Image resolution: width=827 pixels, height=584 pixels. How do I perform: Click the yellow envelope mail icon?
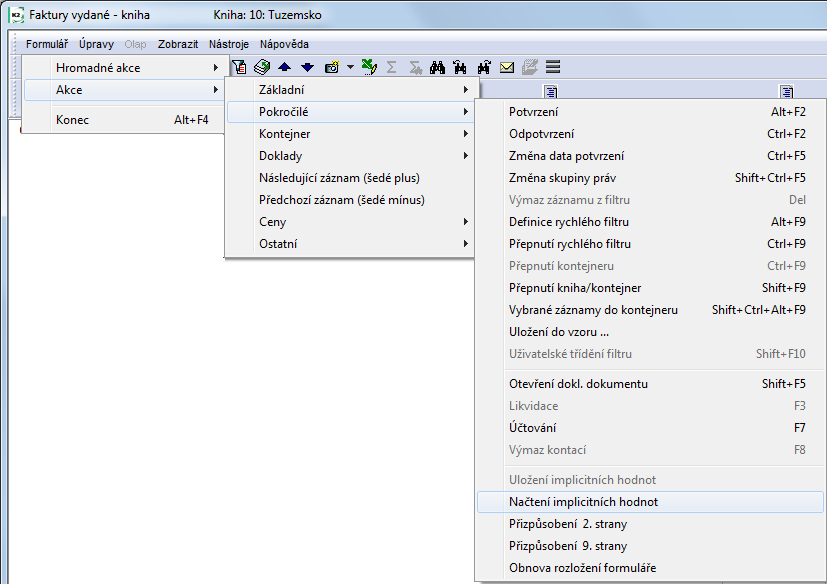click(x=507, y=67)
